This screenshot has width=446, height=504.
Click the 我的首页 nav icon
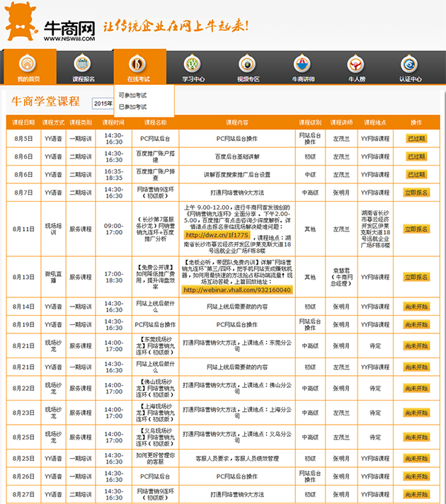point(28,64)
